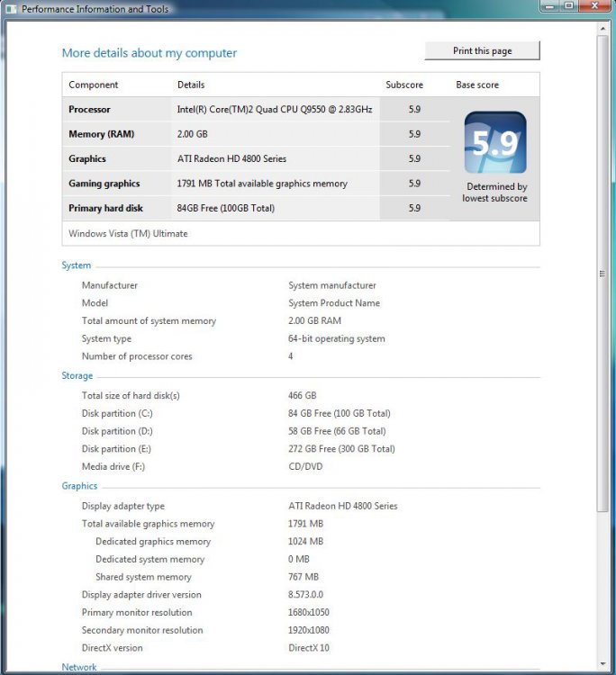Click the vertical scrollbar thumb
The image size is (616, 675).
(x=602, y=274)
